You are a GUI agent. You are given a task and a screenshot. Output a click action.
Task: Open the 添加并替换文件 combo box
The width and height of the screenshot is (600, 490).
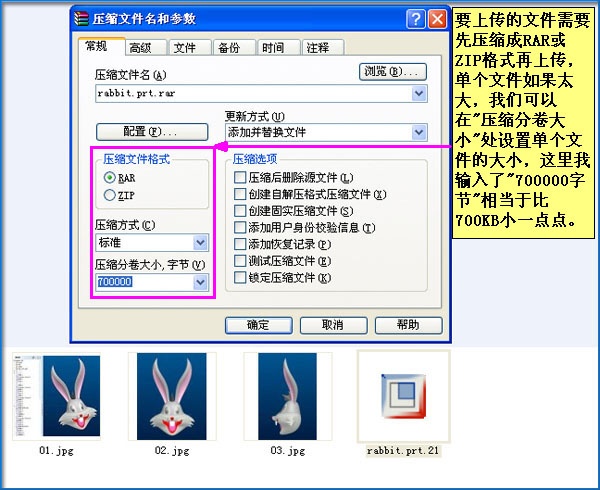coord(326,132)
